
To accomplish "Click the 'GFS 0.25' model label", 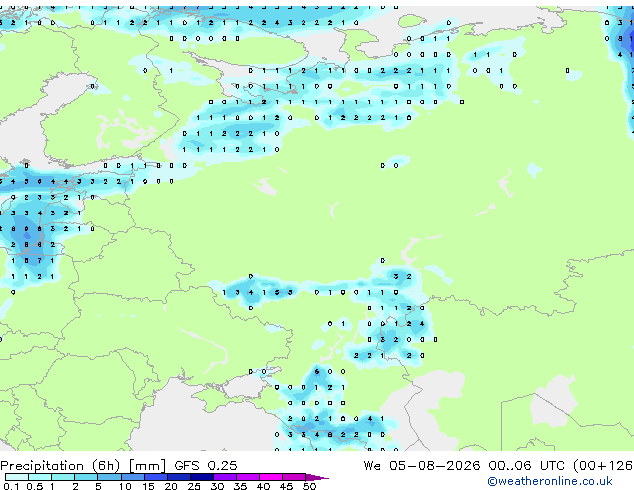I will [206, 466].
